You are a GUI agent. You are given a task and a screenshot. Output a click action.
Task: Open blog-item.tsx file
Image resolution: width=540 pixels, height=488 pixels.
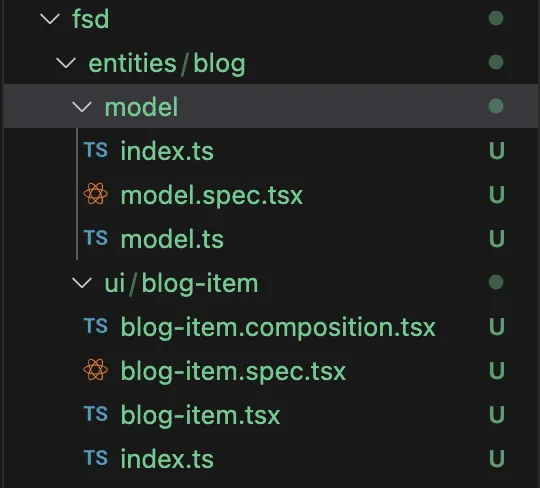(x=200, y=416)
